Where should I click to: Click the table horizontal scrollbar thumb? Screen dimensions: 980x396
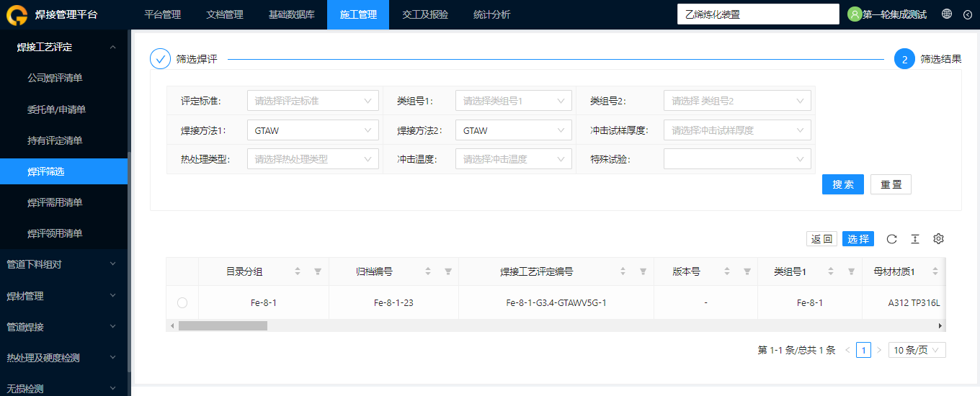pos(223,325)
